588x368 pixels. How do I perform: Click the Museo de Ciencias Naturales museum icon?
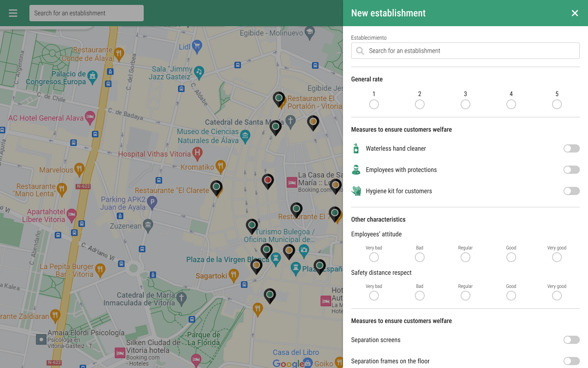tap(245, 137)
